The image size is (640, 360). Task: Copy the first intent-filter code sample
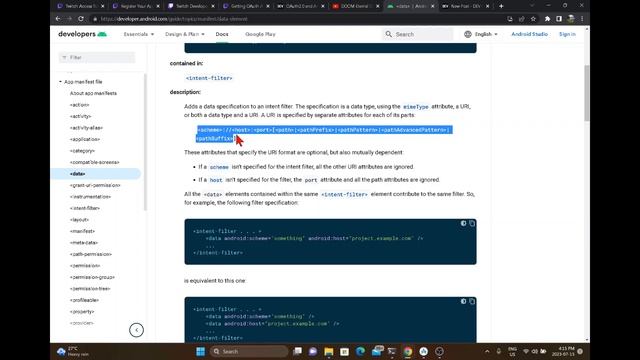pos(472,223)
